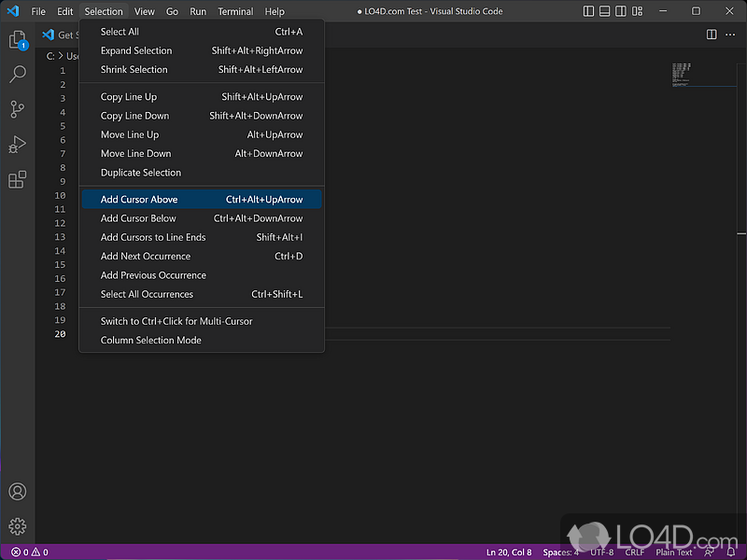
Task: Open the Extensions view icon
Action: click(x=18, y=179)
